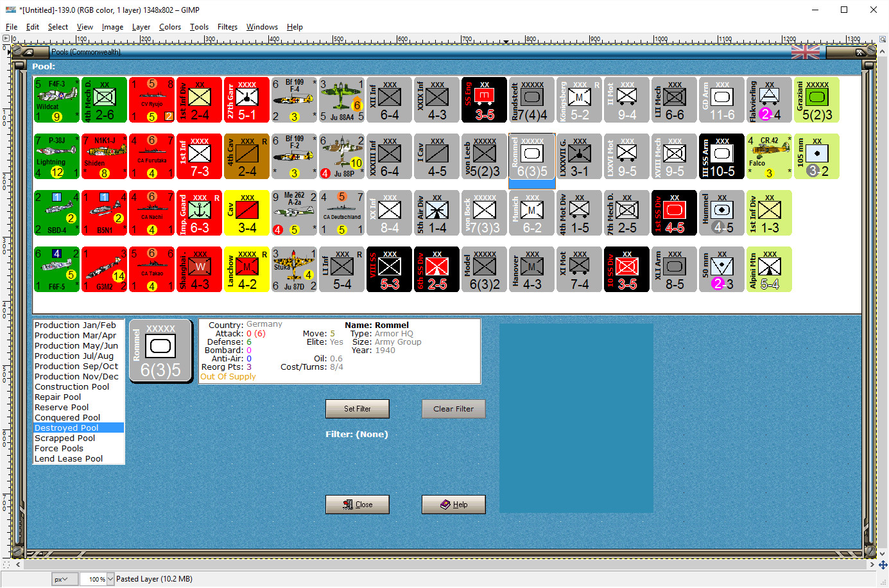Open the Colors menu
This screenshot has width=889, height=588.
tap(170, 27)
